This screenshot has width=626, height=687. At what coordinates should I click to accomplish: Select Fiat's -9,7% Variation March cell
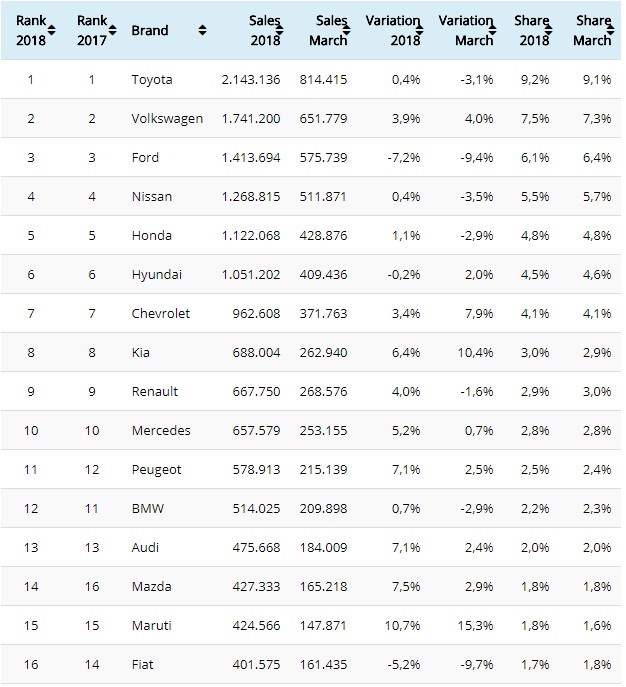tap(475, 665)
